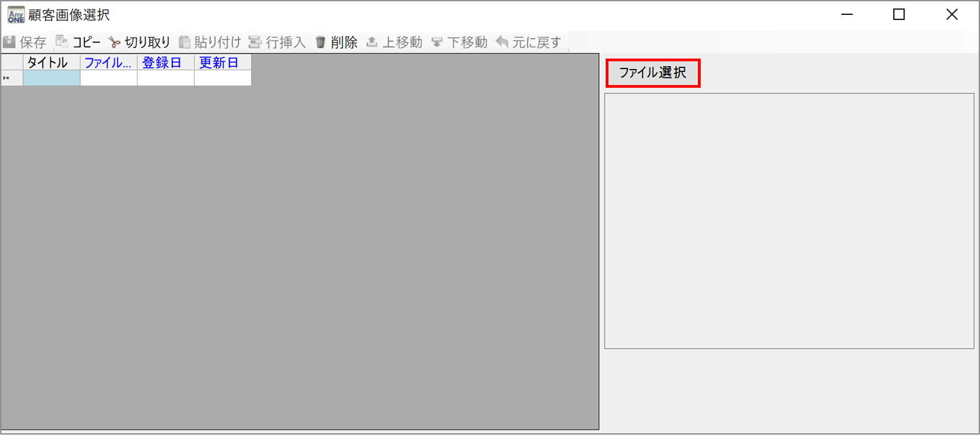Screen dimensions: 980x435
Task: Sort by the ファイル... column header
Action: [109, 62]
